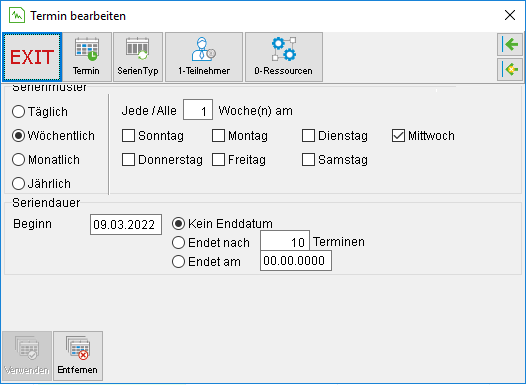The image size is (526, 385).
Task: Click the Seriendauer group label
Action: pyautogui.click(x=46, y=203)
